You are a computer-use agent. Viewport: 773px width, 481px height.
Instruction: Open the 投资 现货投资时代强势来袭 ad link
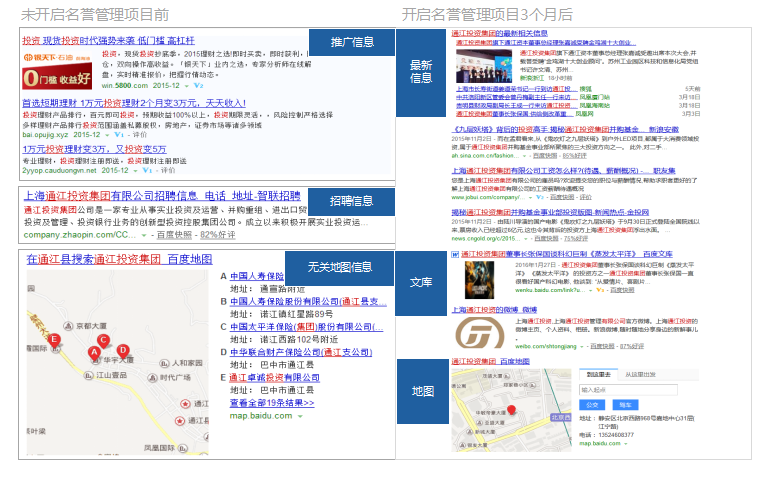tap(108, 41)
